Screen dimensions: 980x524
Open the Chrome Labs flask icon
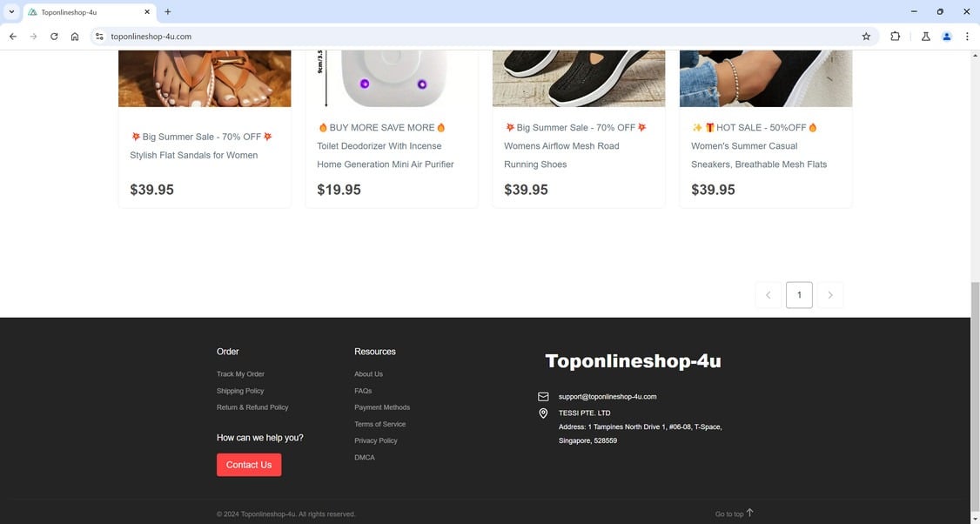click(926, 37)
